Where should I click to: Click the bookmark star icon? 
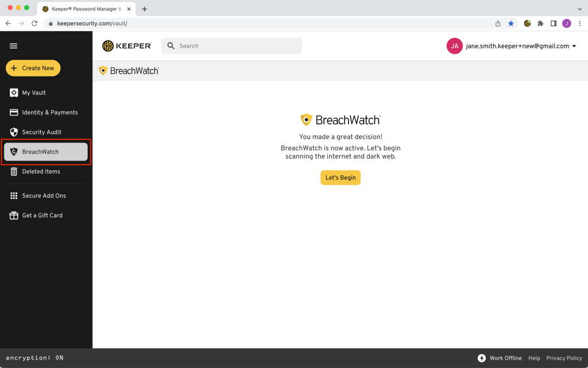click(510, 23)
